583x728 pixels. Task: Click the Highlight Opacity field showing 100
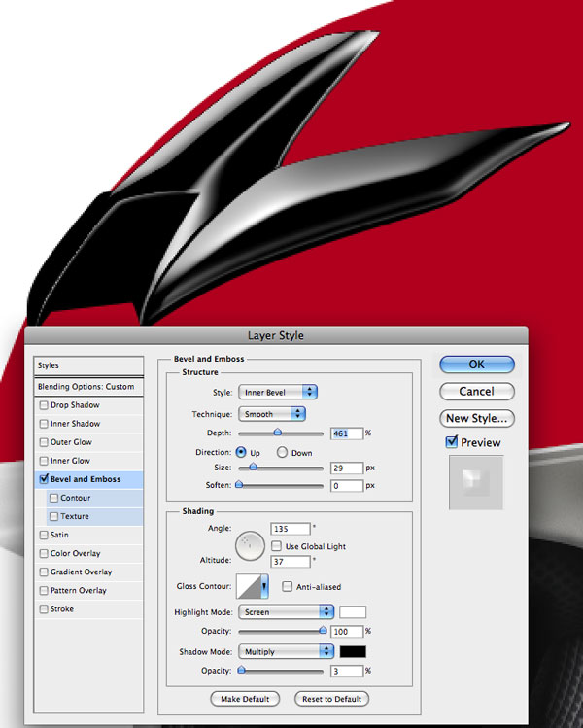[347, 632]
